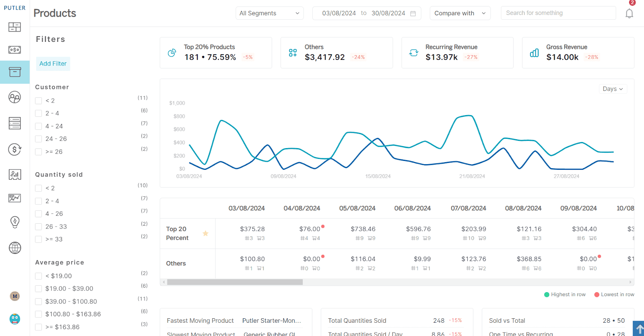The image size is (644, 336).
Task: Open the Subscriptions dollar-cycle icon in sidebar
Action: point(14,150)
